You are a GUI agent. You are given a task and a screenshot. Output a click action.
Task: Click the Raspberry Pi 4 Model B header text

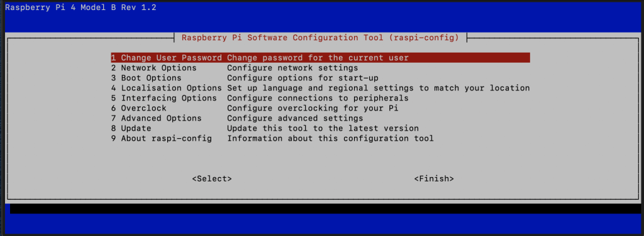click(x=80, y=8)
